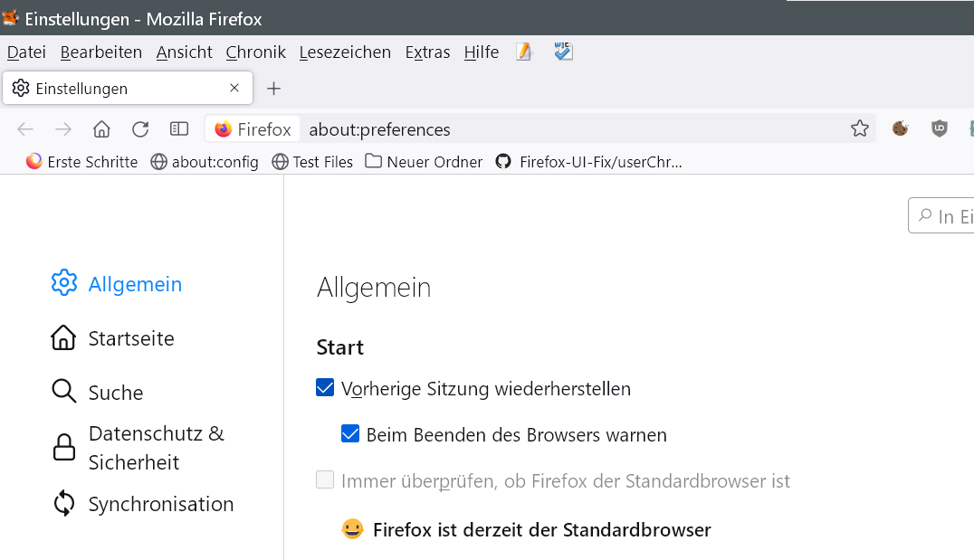Uncheck Vorherige Sitzung wiederherstellen
Viewport: 974px width, 560px height.
tap(325, 388)
